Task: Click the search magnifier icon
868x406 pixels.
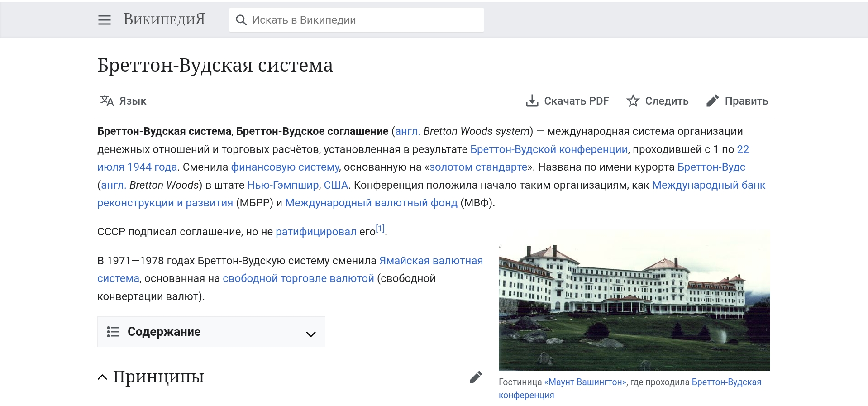Action: (241, 20)
